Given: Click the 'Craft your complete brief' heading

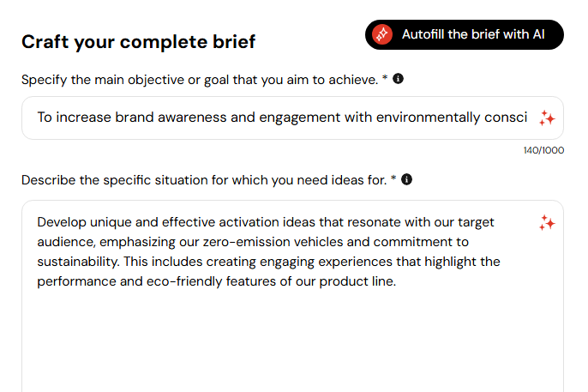Looking at the screenshot, I should 138,42.
